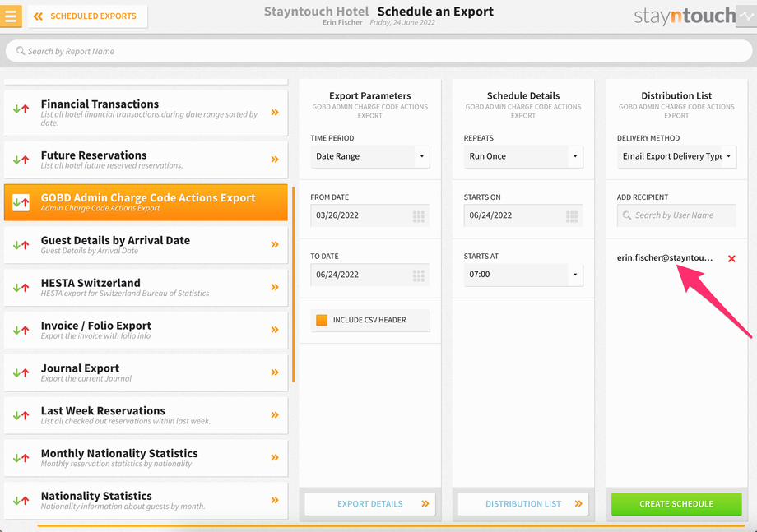Select Monthly Nationality Statistics title
The image size is (757, 532).
point(119,453)
